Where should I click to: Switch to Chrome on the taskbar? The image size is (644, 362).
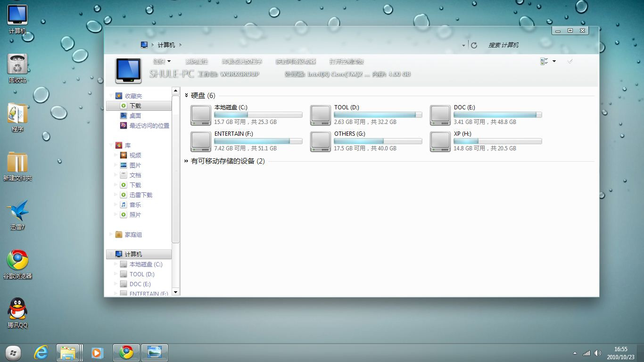coord(126,353)
